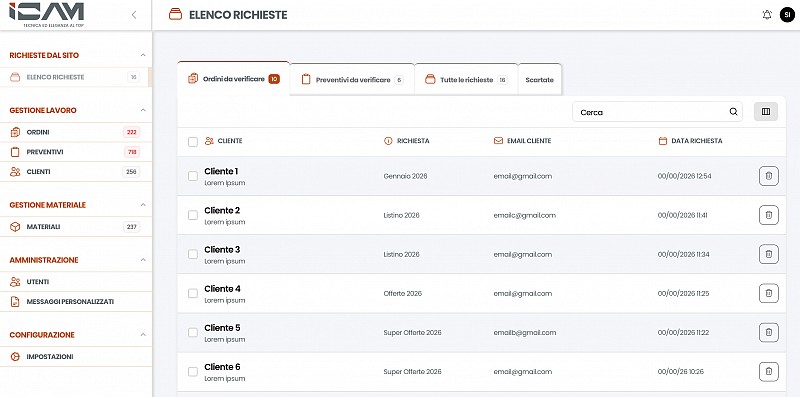Click the Cerca search field
The image size is (800, 397).
tap(657, 112)
